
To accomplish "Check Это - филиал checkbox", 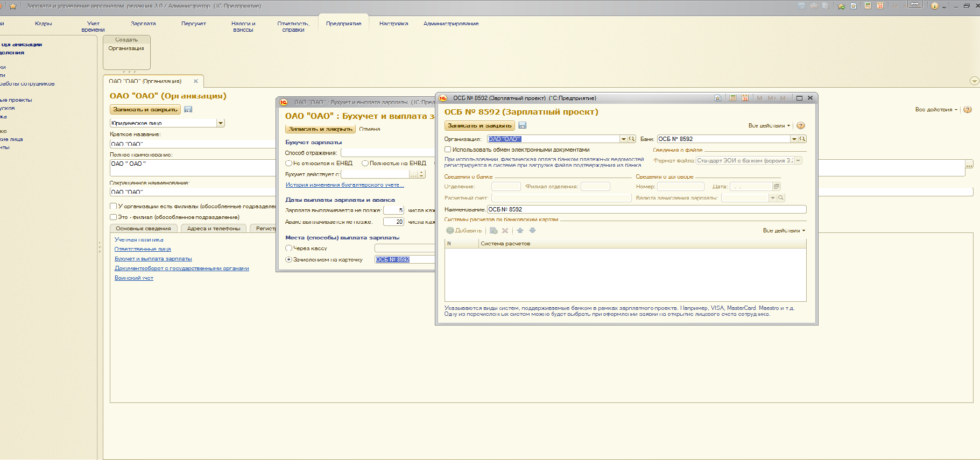I will 113,217.
